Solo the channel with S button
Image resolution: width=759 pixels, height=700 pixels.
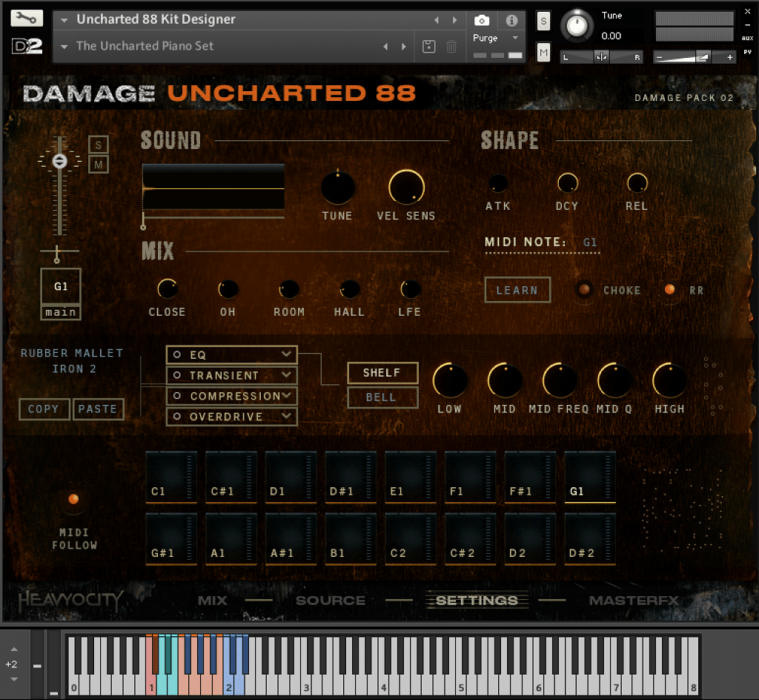tap(99, 145)
